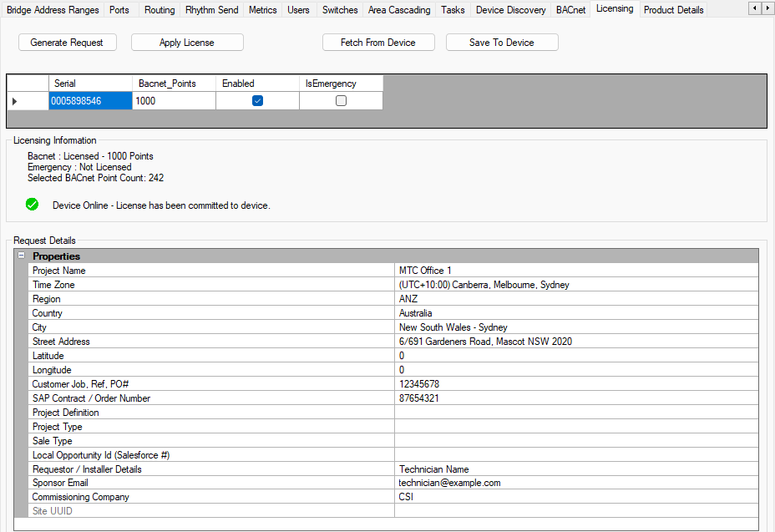Screen dimensions: 775x532
Task: Click Fetch From Device
Action: [x=377, y=43]
